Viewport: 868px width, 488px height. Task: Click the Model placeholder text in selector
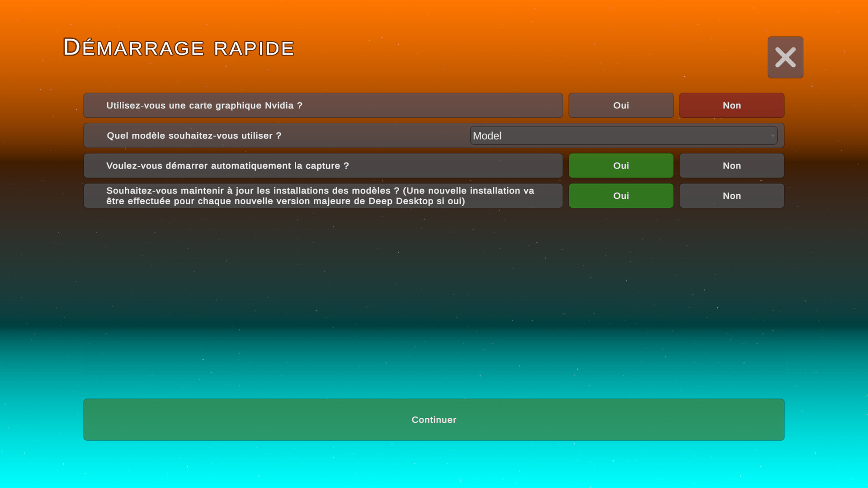point(487,136)
